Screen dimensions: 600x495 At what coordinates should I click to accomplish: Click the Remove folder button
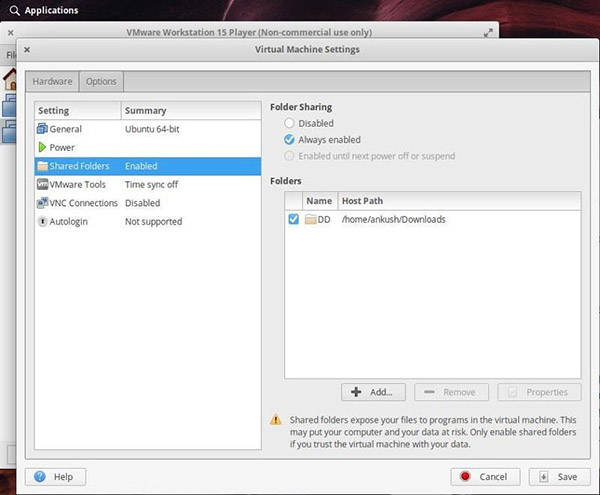pos(451,392)
